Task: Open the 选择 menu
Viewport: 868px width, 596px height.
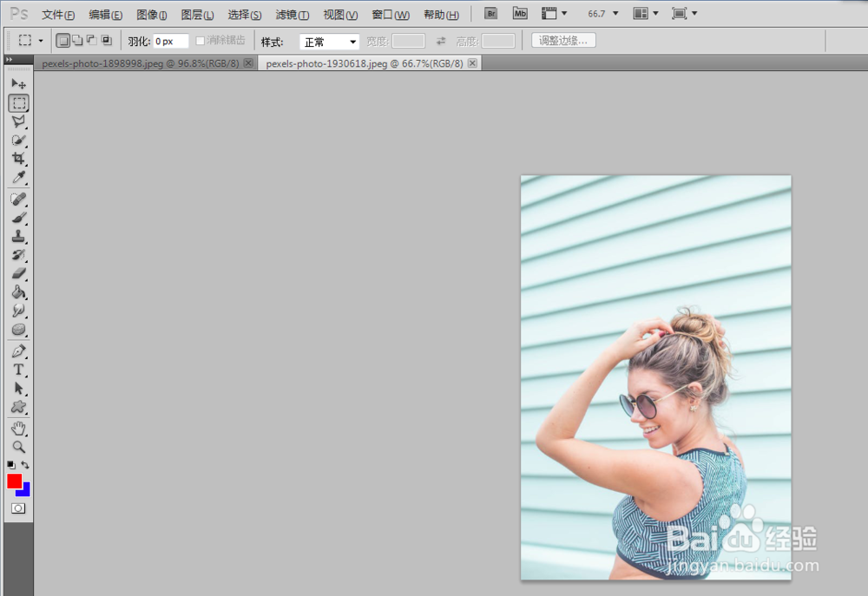Action: click(x=244, y=15)
